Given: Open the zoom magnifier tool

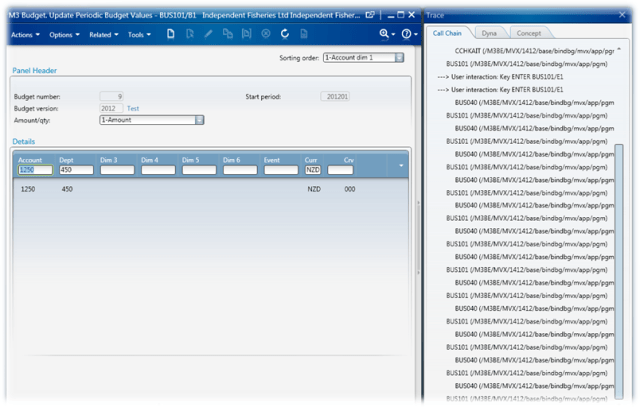Looking at the screenshot, I should (384, 34).
